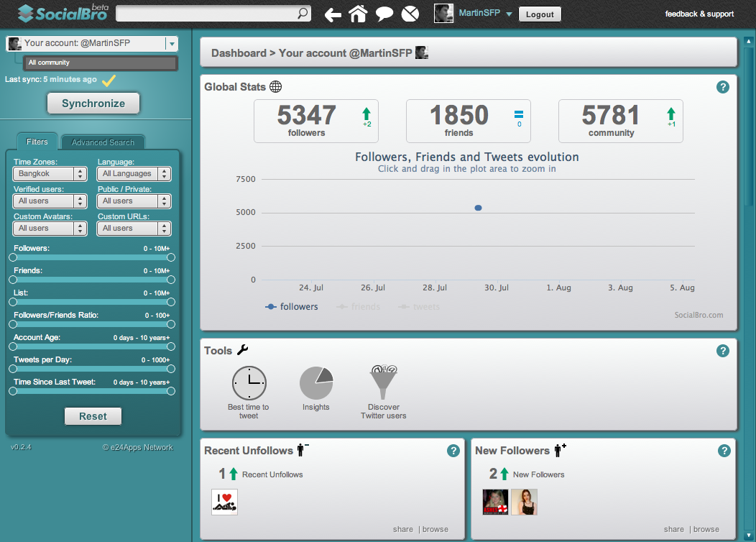Click the SocialBro logo
The width and height of the screenshot is (756, 542).
pos(63,13)
